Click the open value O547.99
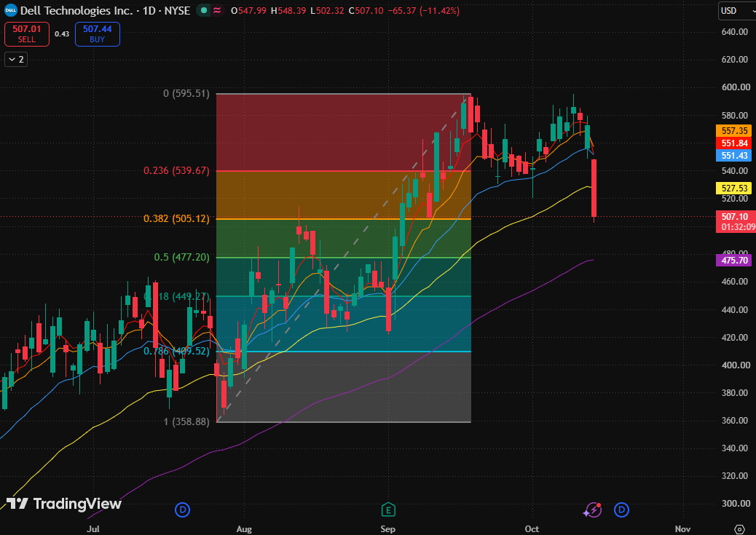 [x=249, y=11]
